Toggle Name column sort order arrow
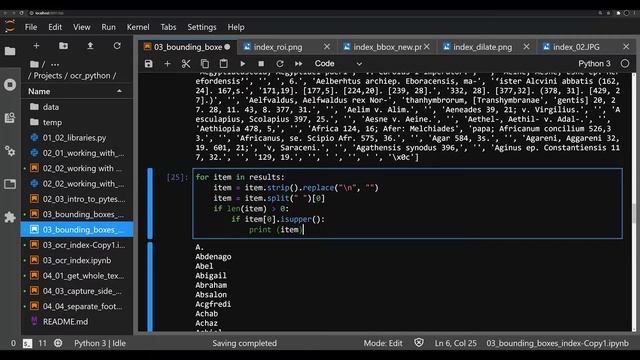640x360 pixels. 119,91
